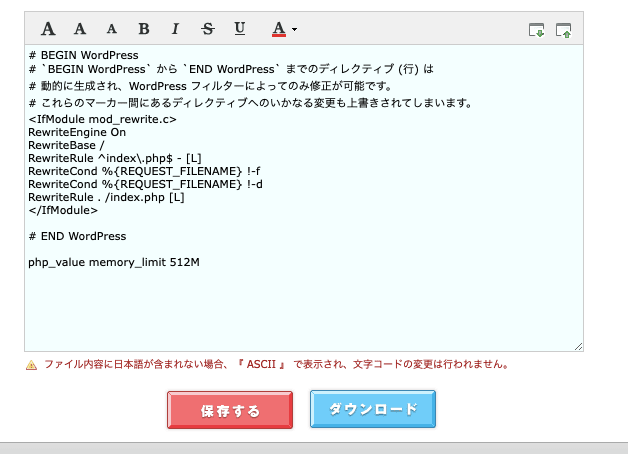Click the comment line containing 'までのディレクティブ'
Viewport: 628px width, 454px height.
231,69
